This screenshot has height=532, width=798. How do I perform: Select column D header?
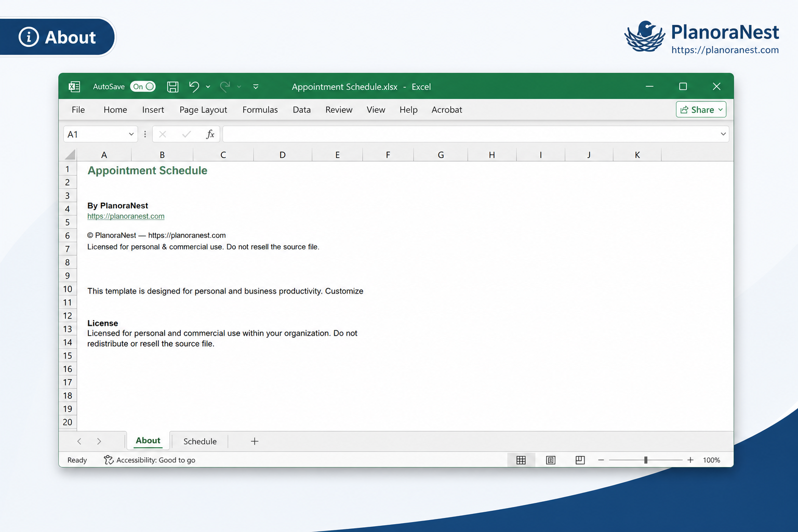(x=283, y=155)
